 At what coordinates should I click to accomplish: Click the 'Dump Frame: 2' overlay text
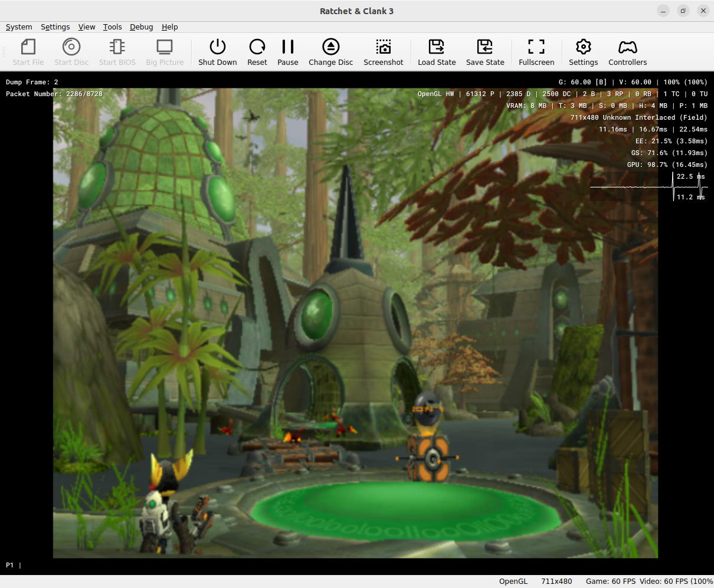32,82
